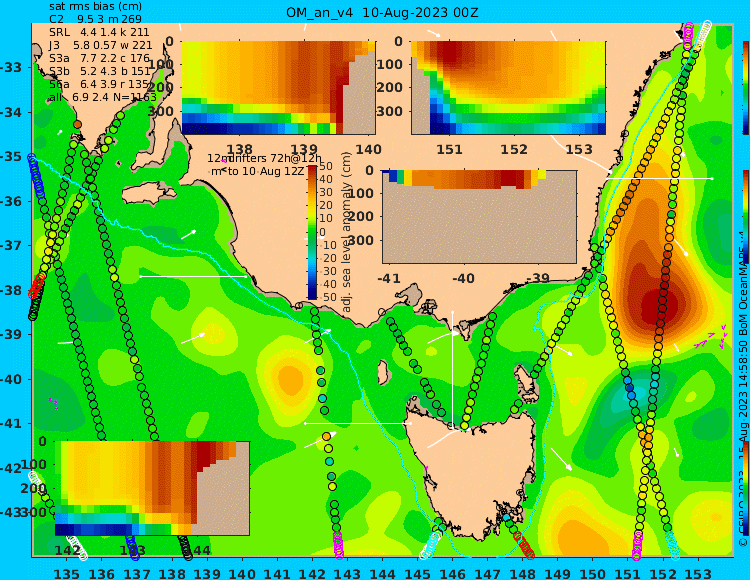Click the red track endpoint circles near -38 left edge
The height and width of the screenshot is (580, 750).
[x=36, y=285]
